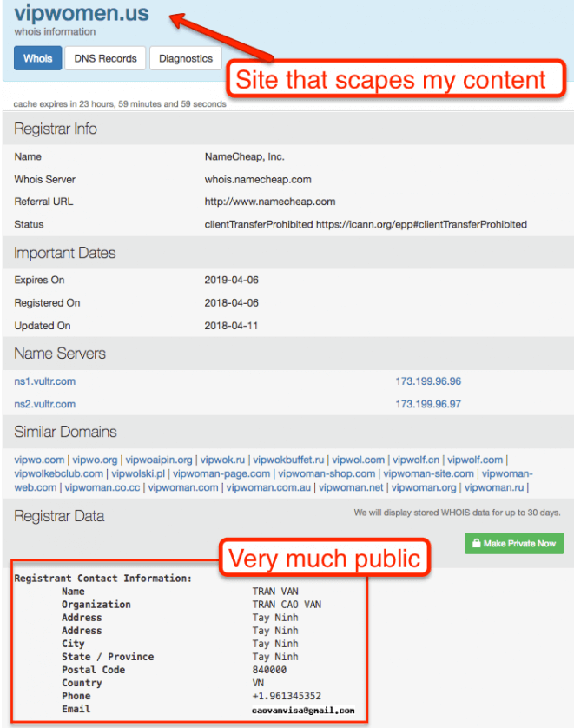Click IP address 173.199.96.97
The height and width of the screenshot is (728, 574).
pyautogui.click(x=428, y=404)
